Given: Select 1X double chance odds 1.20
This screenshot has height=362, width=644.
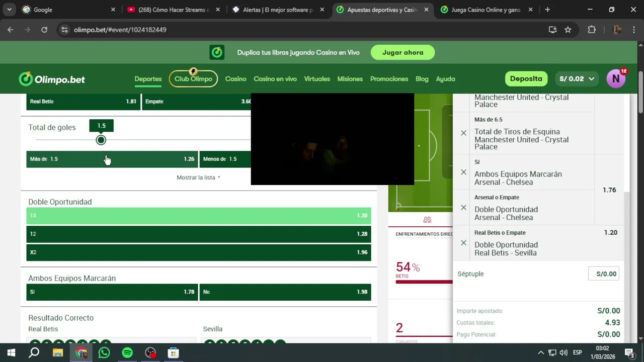Looking at the screenshot, I should (x=199, y=215).
